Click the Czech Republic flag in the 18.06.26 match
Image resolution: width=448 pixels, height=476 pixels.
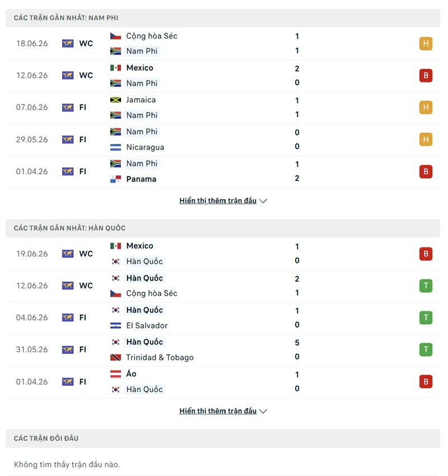(x=115, y=36)
